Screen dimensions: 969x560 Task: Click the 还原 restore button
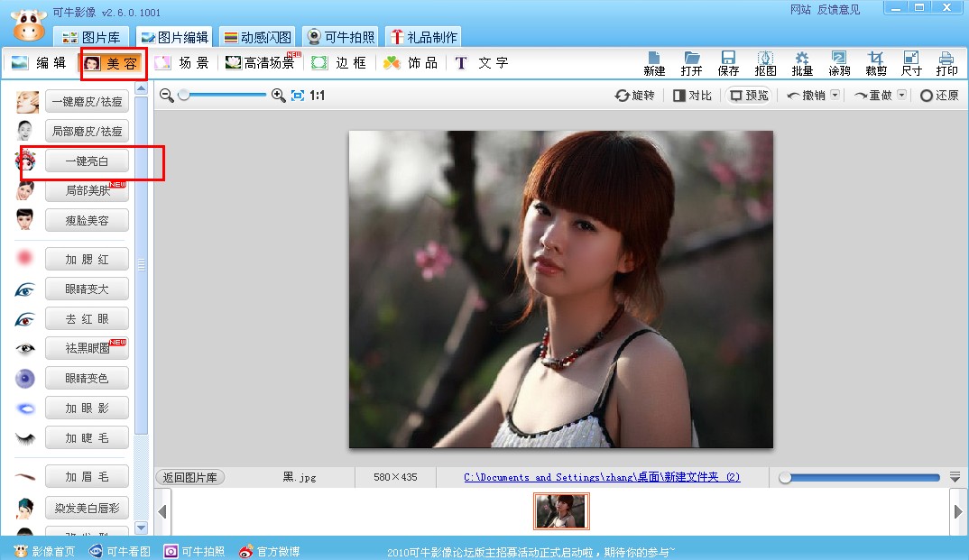pyautogui.click(x=939, y=96)
